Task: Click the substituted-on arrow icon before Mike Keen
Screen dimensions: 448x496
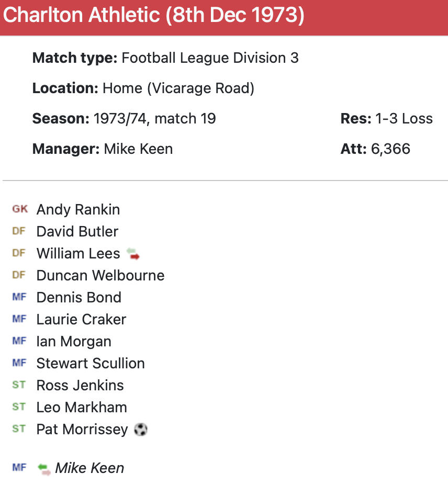Action: (x=44, y=468)
